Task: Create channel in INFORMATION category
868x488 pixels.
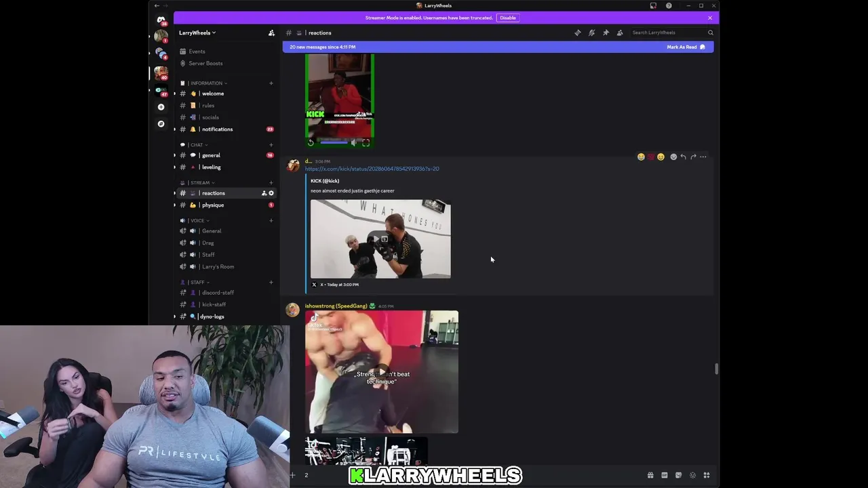Action: tap(271, 83)
